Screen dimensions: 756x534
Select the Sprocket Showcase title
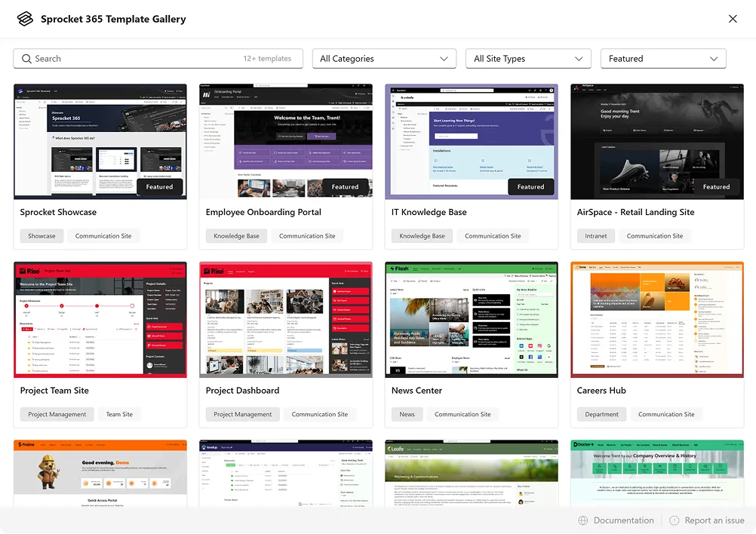[58, 212]
